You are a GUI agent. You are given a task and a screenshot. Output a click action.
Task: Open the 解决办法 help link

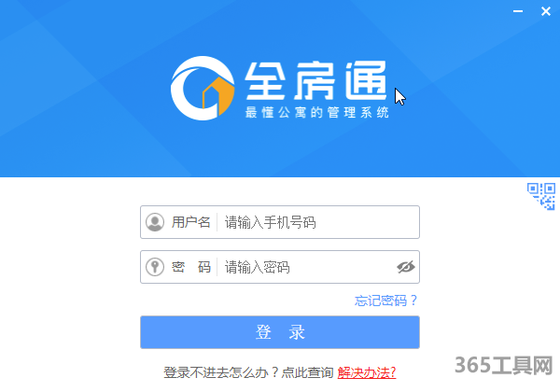[x=367, y=372]
